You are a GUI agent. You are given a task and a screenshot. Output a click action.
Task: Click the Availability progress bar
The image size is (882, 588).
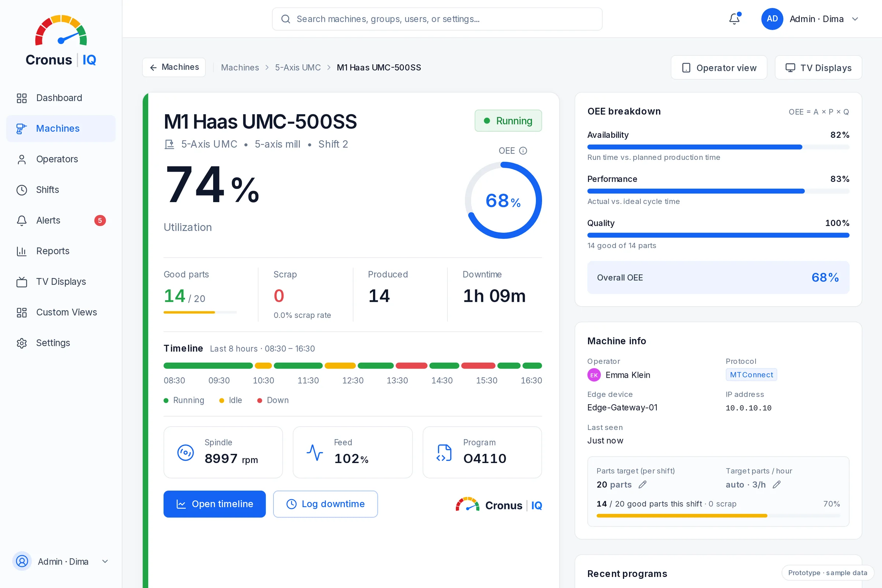(718, 147)
